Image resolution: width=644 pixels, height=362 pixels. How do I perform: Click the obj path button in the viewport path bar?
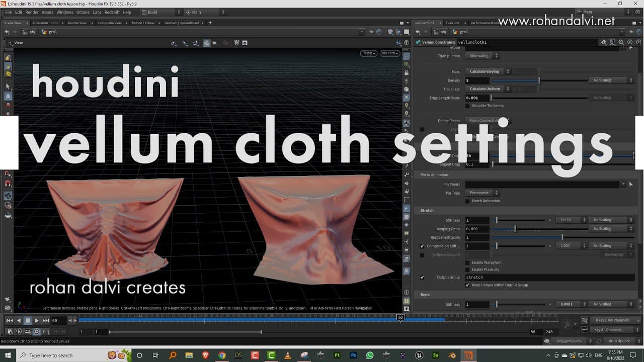[x=30, y=32]
